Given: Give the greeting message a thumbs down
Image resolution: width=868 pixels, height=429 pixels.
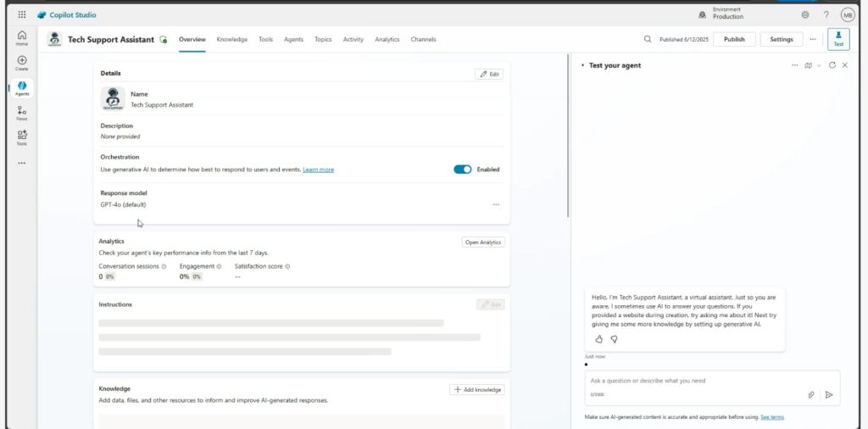Looking at the screenshot, I should (614, 339).
